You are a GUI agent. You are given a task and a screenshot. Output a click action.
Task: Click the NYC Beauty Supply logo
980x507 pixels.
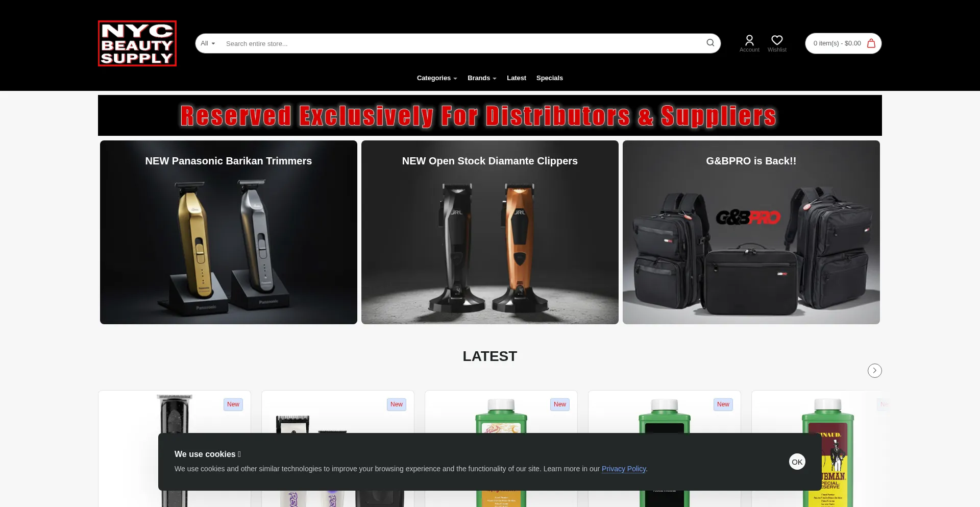coord(137,43)
